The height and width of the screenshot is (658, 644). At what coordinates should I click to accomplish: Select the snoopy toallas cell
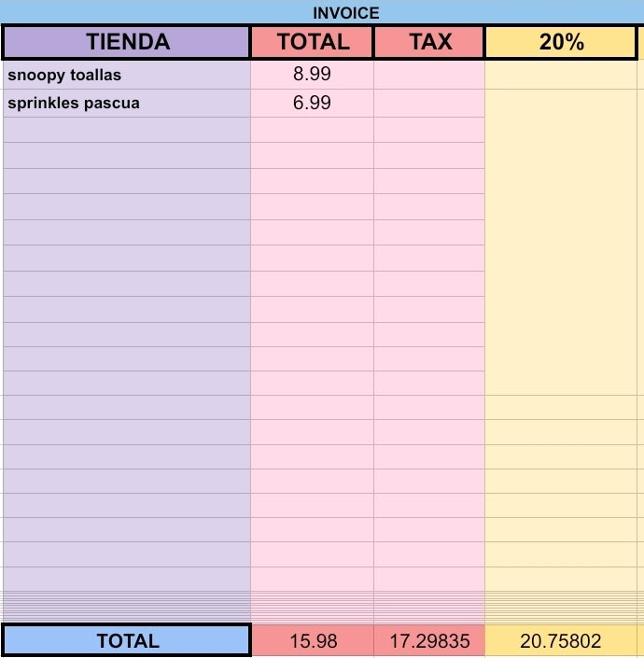pos(127,75)
